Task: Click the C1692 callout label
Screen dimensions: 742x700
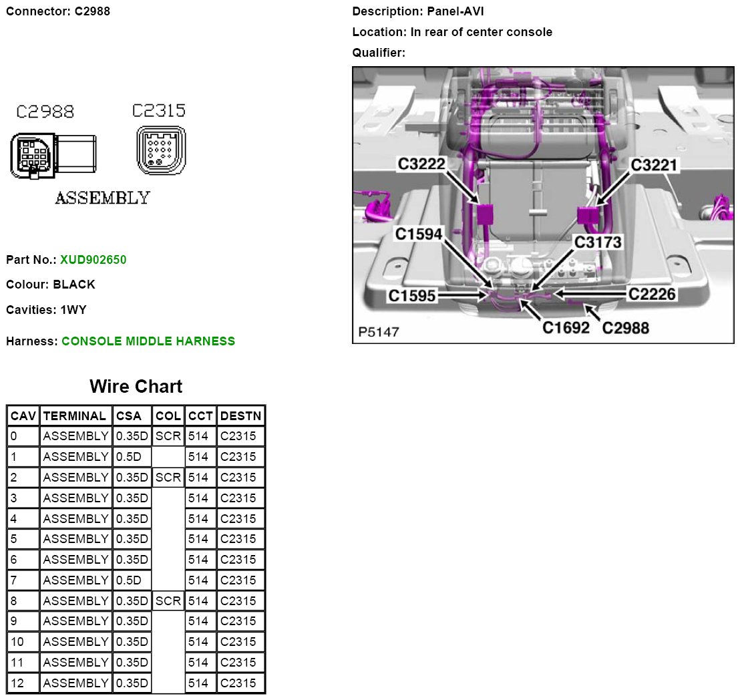Action: (566, 327)
